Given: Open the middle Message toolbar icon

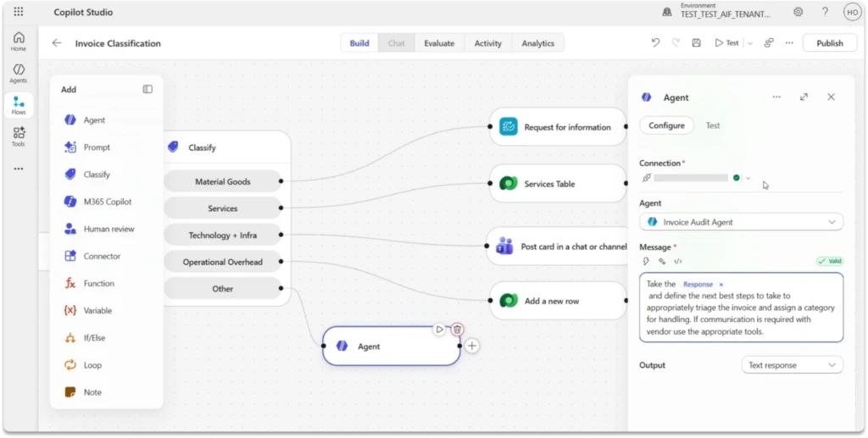Looking at the screenshot, I should pyautogui.click(x=661, y=261).
